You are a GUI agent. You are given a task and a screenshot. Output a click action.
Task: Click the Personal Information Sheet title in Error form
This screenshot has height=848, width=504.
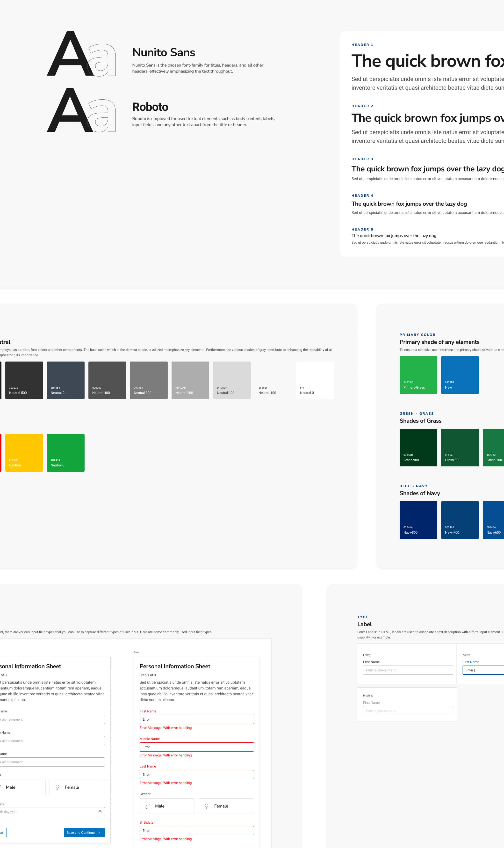[x=175, y=666]
